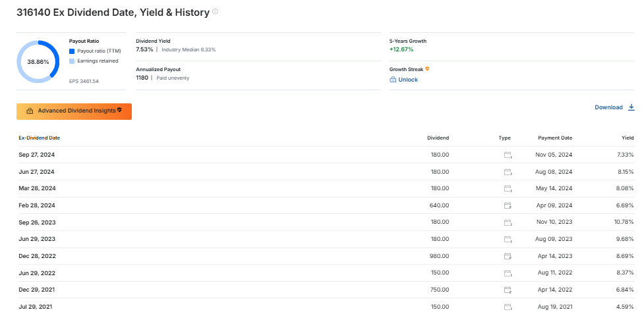
Task: Click the type icon in Jun 27, 2024 row
Action: [508, 172]
